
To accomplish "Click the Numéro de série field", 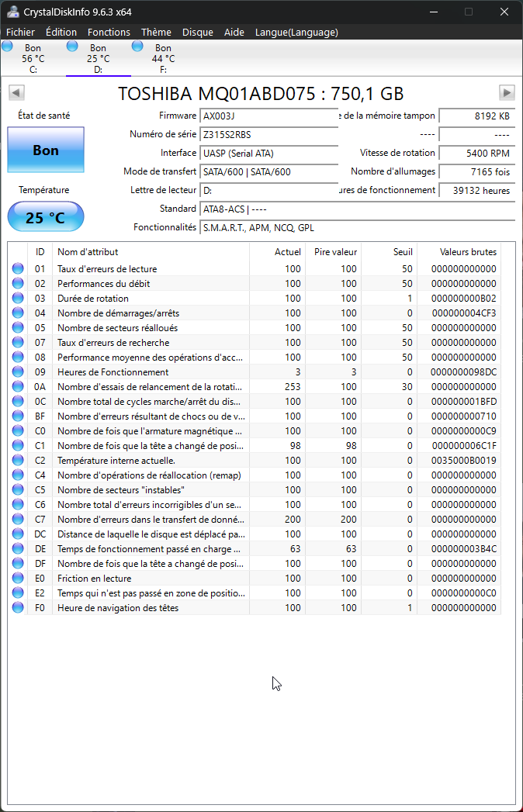I will click(269, 134).
